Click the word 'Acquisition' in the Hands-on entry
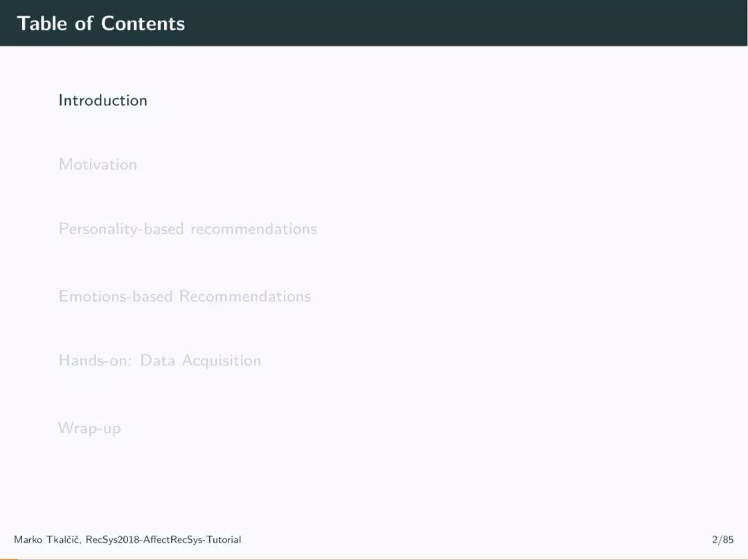 click(x=222, y=361)
